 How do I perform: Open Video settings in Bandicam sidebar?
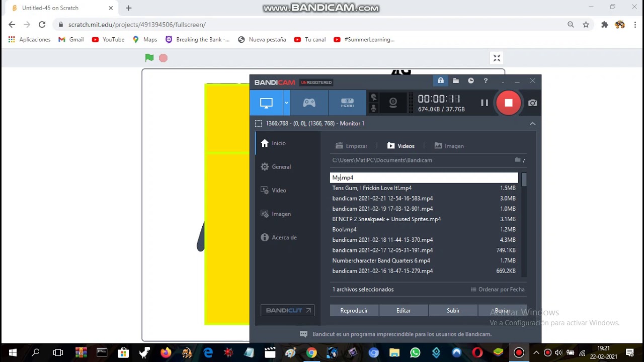tap(288, 191)
